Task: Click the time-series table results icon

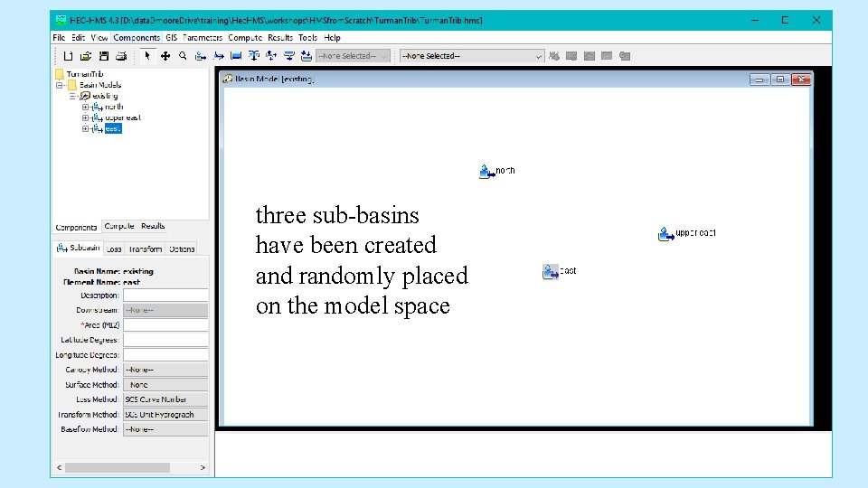Action: click(x=625, y=56)
